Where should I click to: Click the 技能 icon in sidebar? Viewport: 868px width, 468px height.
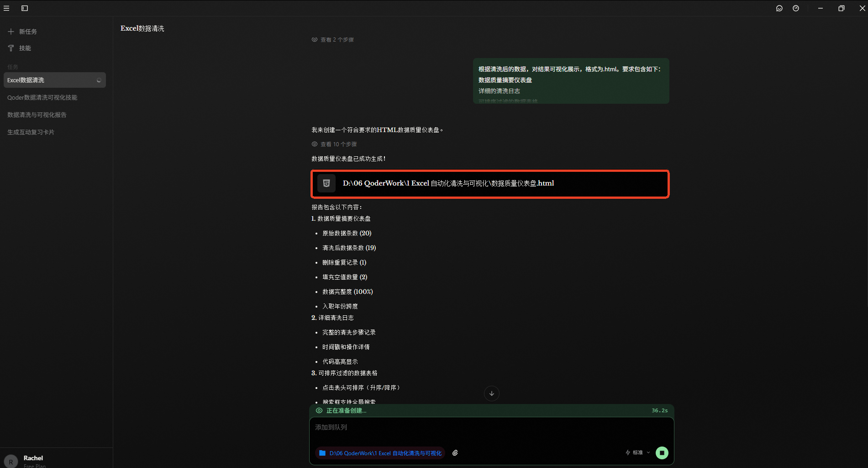(x=11, y=48)
